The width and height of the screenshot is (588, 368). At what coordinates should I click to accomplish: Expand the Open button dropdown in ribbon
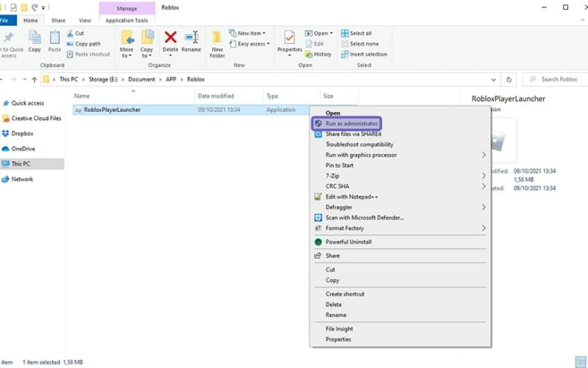pos(331,33)
